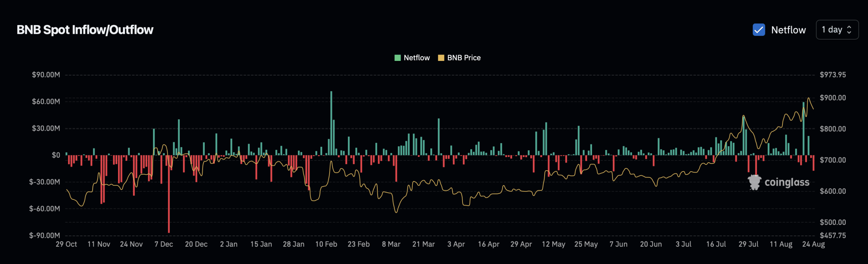The width and height of the screenshot is (868, 264).
Task: Click the $0 baseline label on left axis
Action: (x=56, y=155)
